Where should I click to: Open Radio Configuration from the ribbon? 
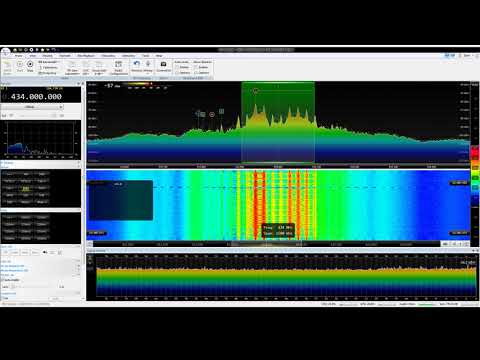click(118, 67)
